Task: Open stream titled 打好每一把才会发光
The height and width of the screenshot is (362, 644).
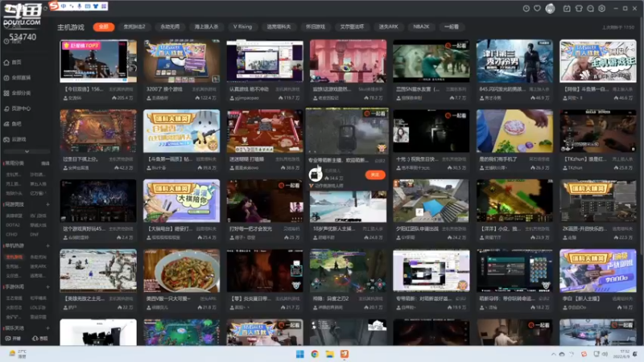Action: (251, 229)
